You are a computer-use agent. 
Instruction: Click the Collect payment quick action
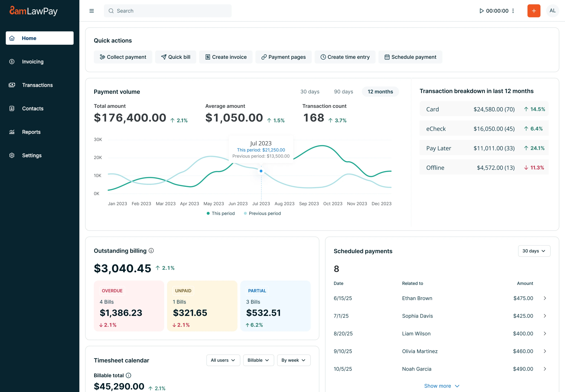point(123,57)
